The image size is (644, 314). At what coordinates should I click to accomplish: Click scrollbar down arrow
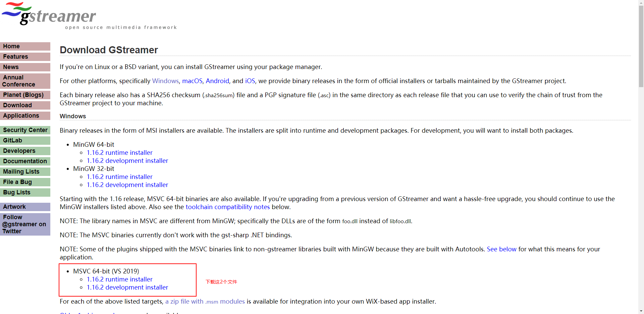click(641, 311)
